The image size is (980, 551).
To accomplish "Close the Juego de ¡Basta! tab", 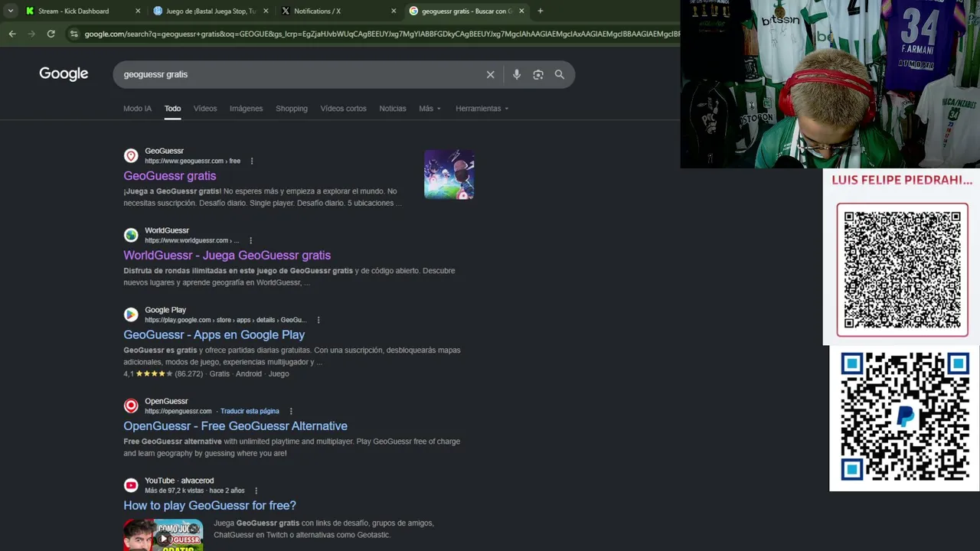I will click(x=266, y=11).
